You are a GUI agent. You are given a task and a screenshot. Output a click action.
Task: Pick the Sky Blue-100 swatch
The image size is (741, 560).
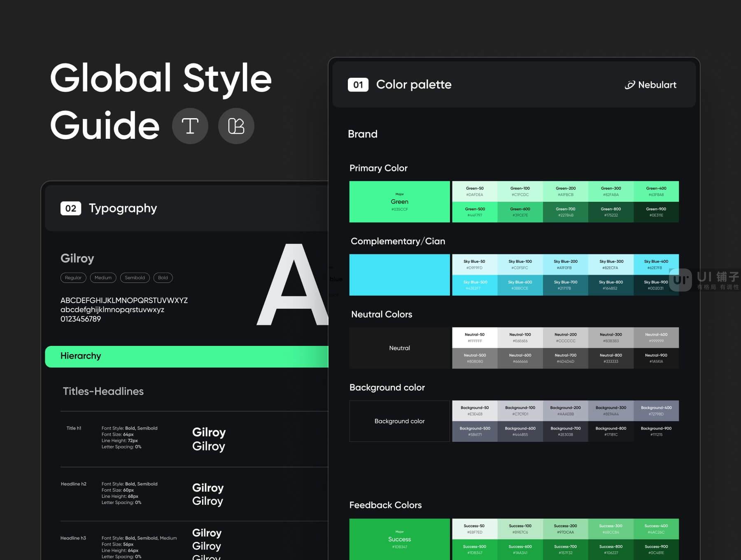pos(520,264)
